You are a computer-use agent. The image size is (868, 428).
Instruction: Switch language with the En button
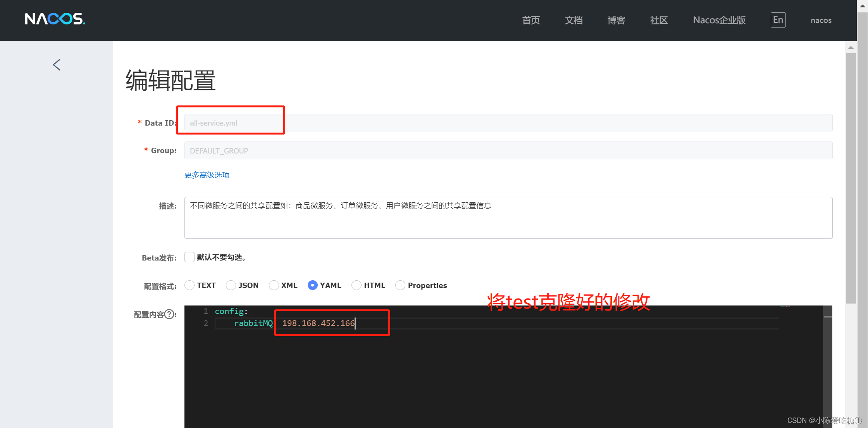pos(778,20)
